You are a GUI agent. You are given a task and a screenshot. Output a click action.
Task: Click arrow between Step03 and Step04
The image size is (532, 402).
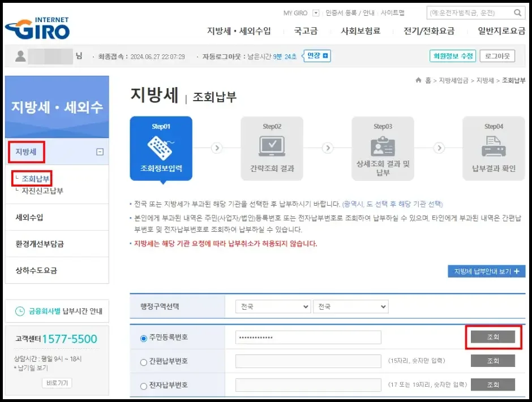coord(439,148)
